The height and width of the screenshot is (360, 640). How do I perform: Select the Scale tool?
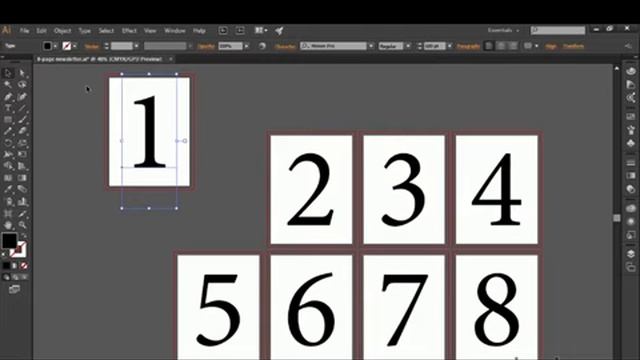click(x=22, y=143)
